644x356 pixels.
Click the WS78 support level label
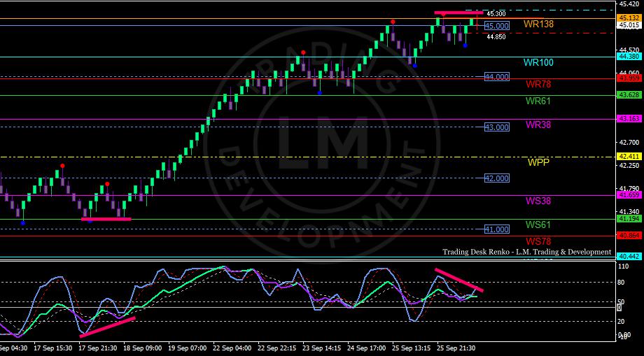point(538,241)
